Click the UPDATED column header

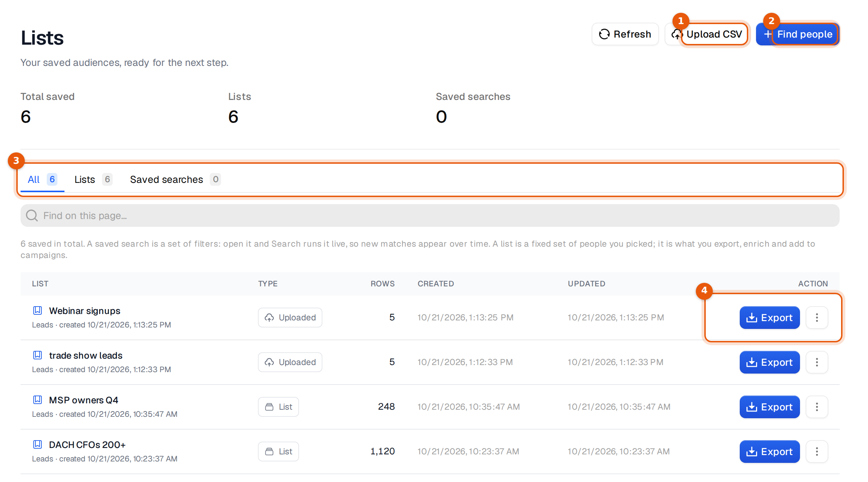coord(587,284)
